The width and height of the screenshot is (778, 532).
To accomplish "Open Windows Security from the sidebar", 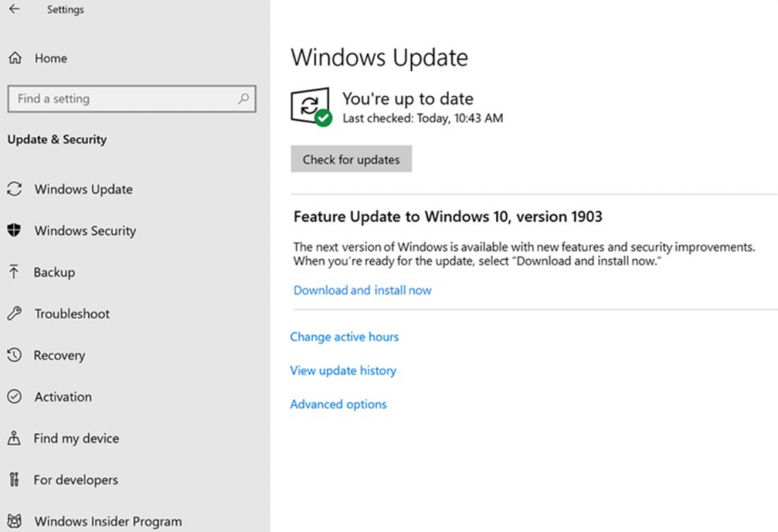I will (x=85, y=230).
